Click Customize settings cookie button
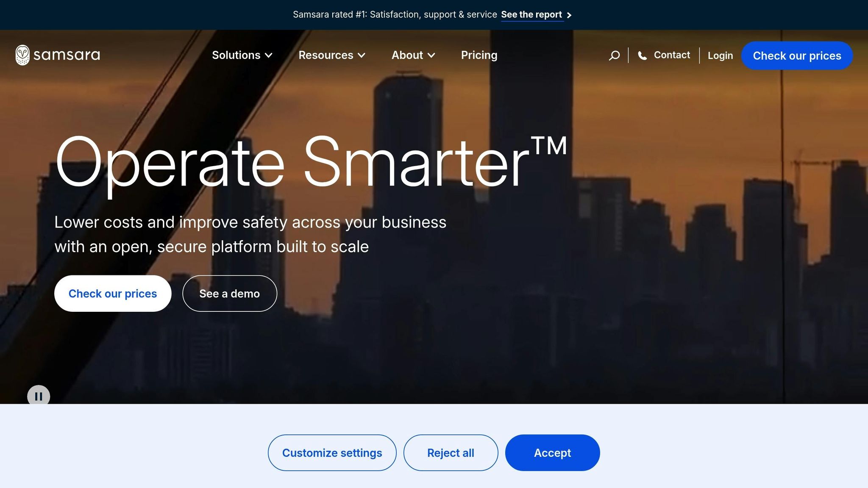 coord(332,453)
